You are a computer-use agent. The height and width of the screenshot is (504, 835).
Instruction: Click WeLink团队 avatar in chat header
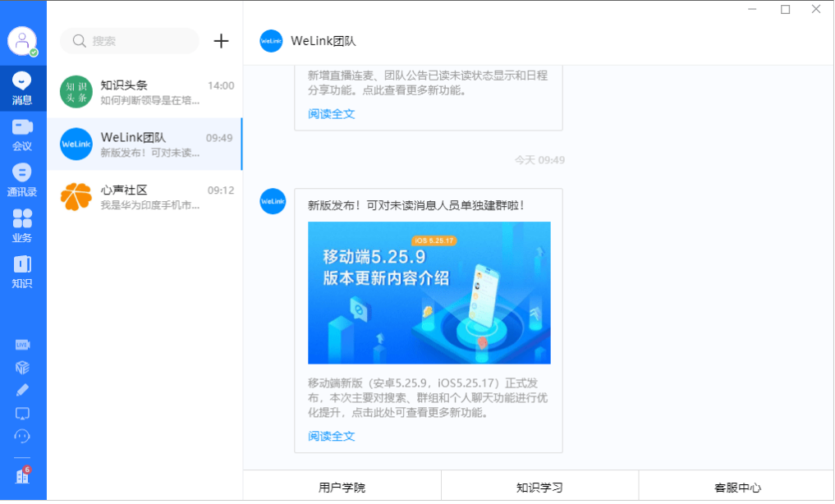(x=271, y=41)
